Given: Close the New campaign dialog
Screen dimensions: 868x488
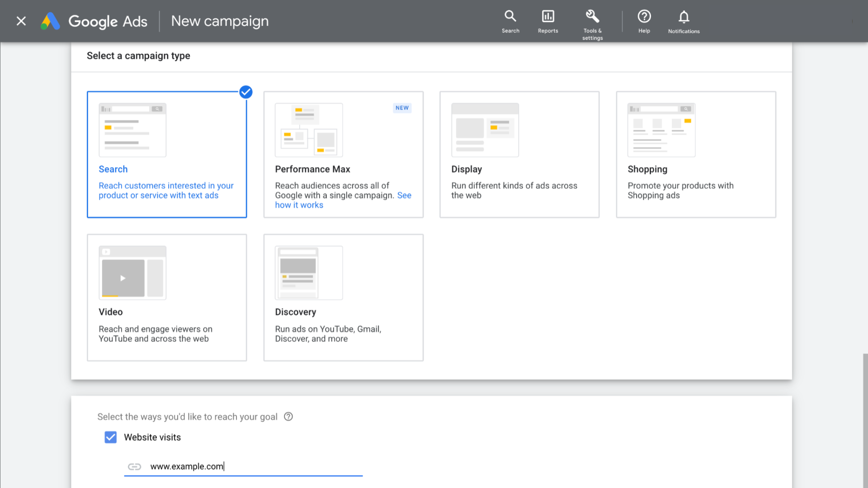Looking at the screenshot, I should [21, 21].
